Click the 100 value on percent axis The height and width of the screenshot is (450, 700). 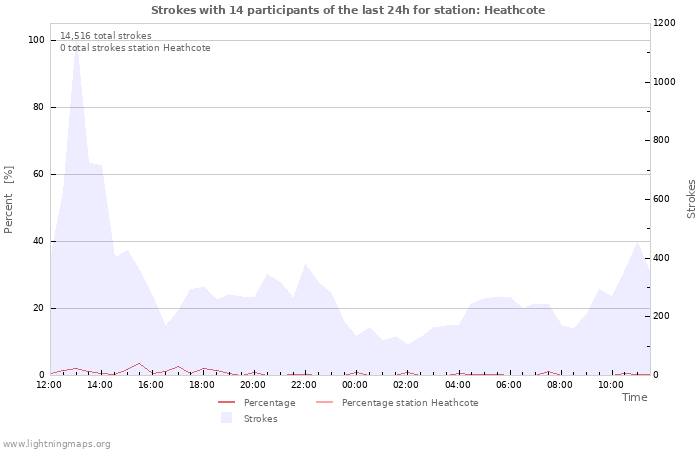click(x=36, y=40)
